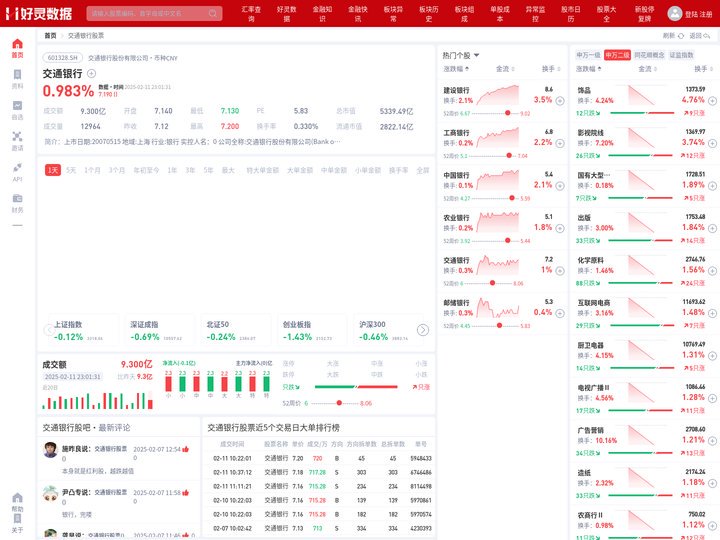Image resolution: width=720 pixels, height=540 pixels.
Task: Select the 1个月 chart range
Action: 92,170
